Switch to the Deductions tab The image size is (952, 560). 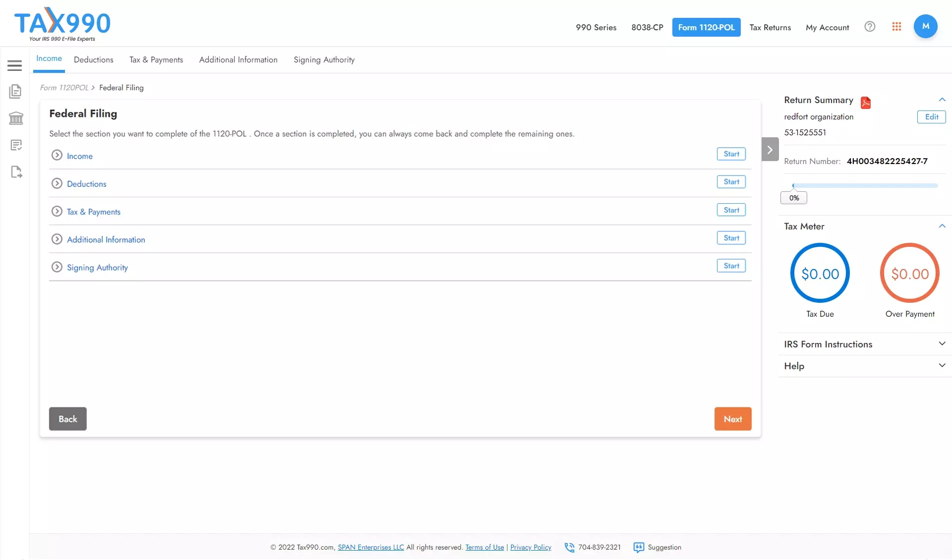[94, 59]
